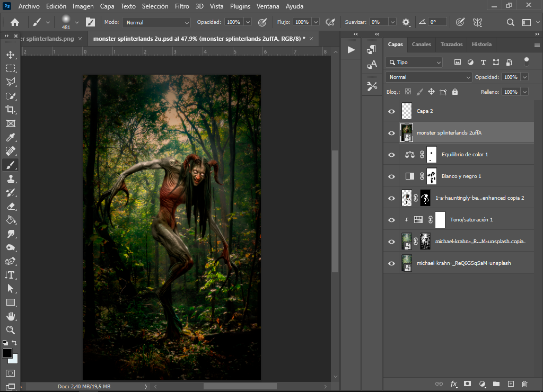
Task: Select the Smudge tool
Action: (x=11, y=234)
